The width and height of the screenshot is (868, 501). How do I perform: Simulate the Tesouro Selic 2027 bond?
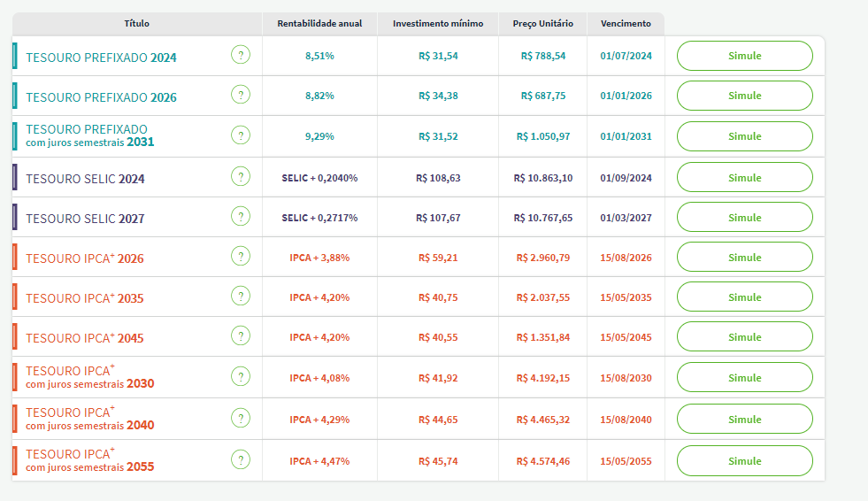[x=744, y=218]
